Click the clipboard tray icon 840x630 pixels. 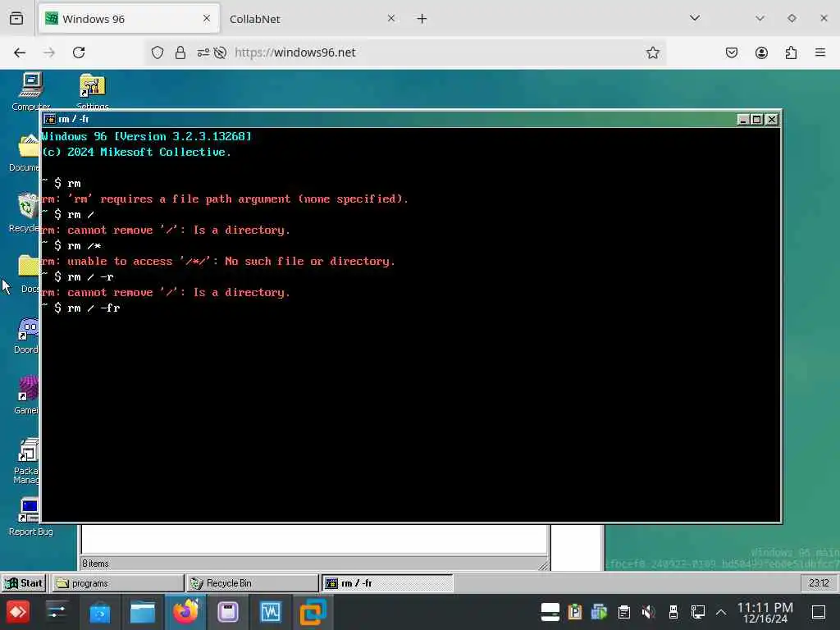click(623, 612)
